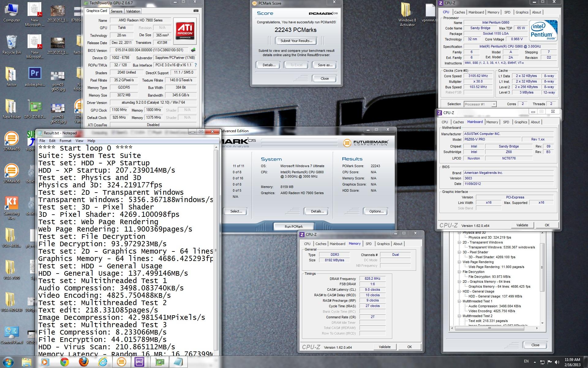This screenshot has width=588, height=368.
Task: Click the GPU-Z BIOS save chip icon
Action: (193, 50)
